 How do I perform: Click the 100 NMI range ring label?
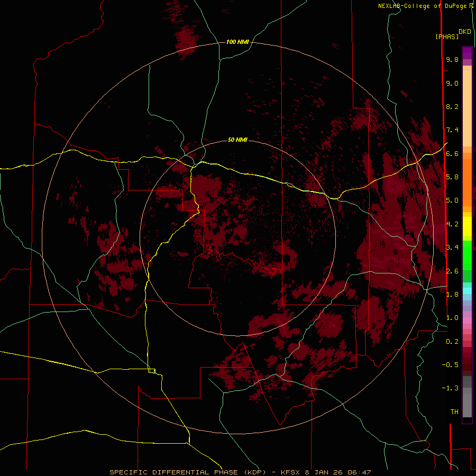coord(237,42)
